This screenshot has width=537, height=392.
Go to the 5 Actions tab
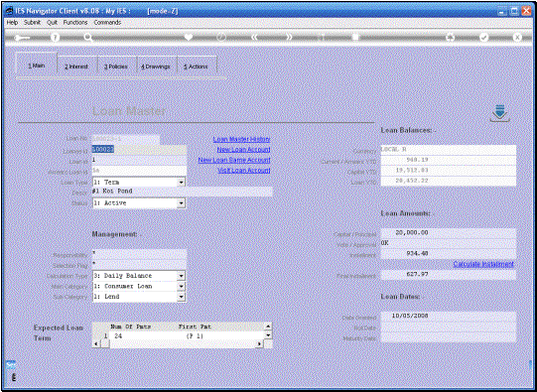(196, 66)
